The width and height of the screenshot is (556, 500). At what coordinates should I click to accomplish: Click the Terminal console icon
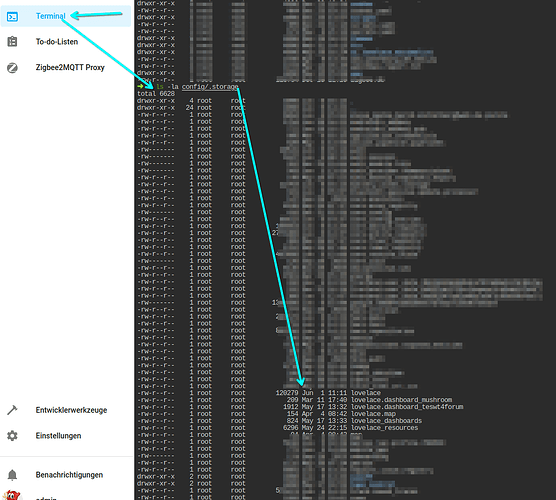tap(12, 17)
